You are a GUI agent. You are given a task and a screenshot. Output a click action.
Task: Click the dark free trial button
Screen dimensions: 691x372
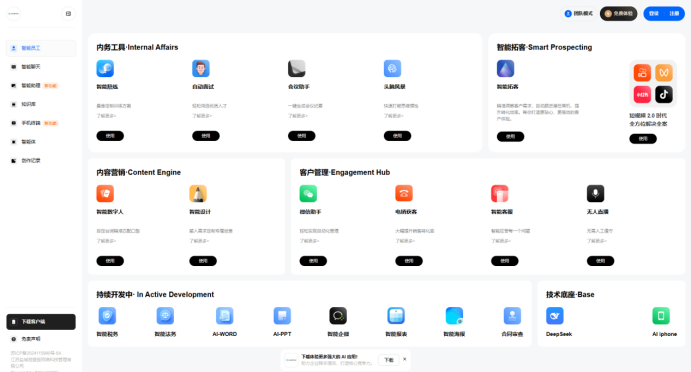pos(618,14)
